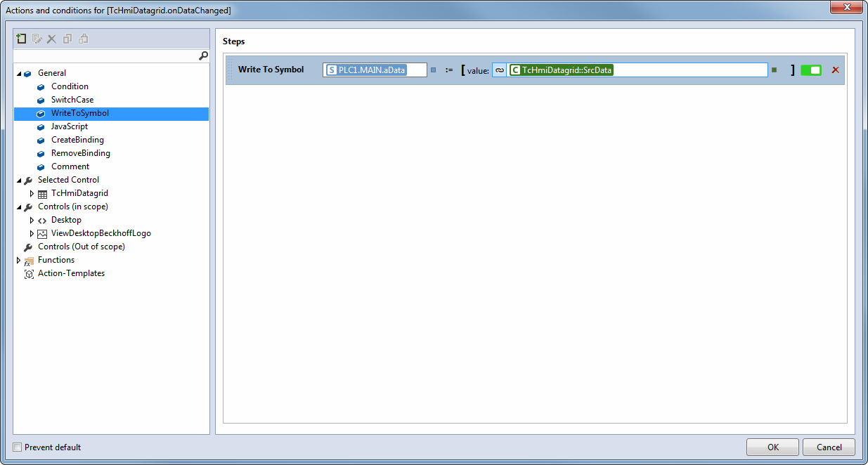Click the cube icon beside JavaScript
The height and width of the screenshot is (465, 868).
[41, 126]
